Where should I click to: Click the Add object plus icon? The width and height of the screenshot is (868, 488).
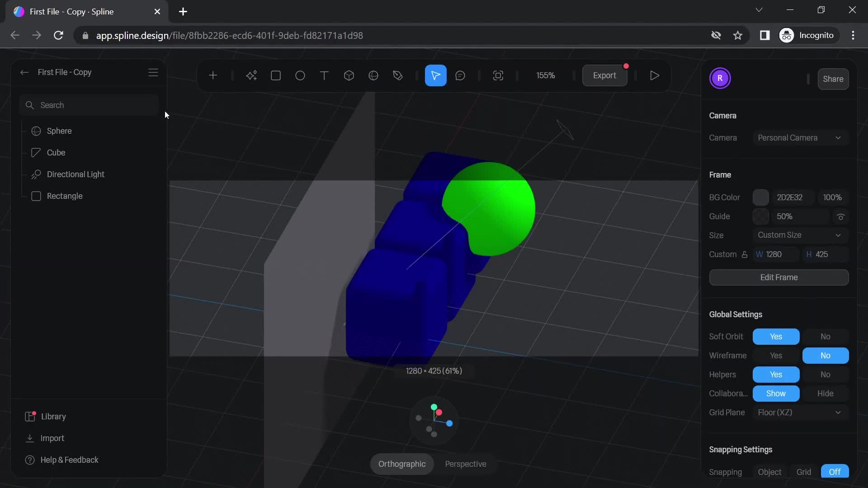point(213,75)
